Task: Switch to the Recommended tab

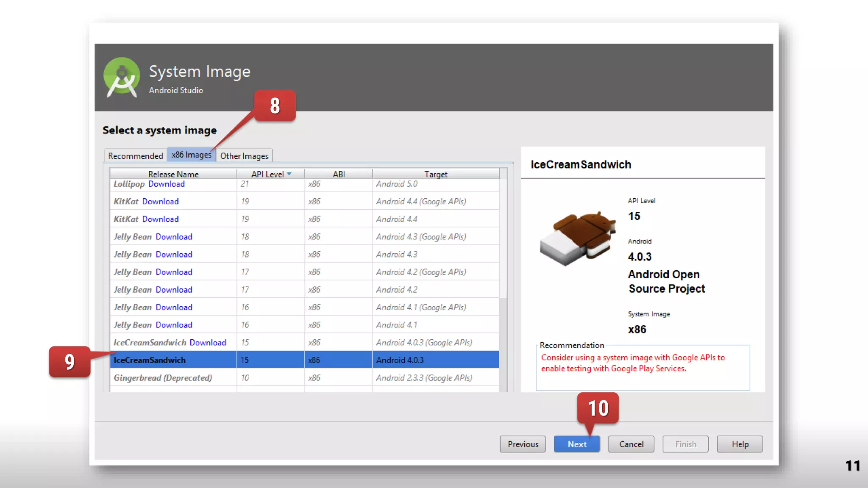Action: pos(135,156)
